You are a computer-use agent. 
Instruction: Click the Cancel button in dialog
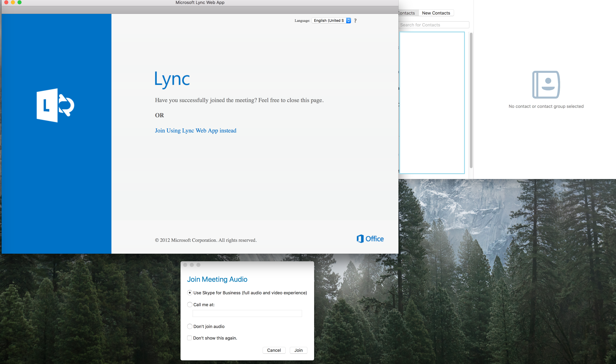(274, 350)
